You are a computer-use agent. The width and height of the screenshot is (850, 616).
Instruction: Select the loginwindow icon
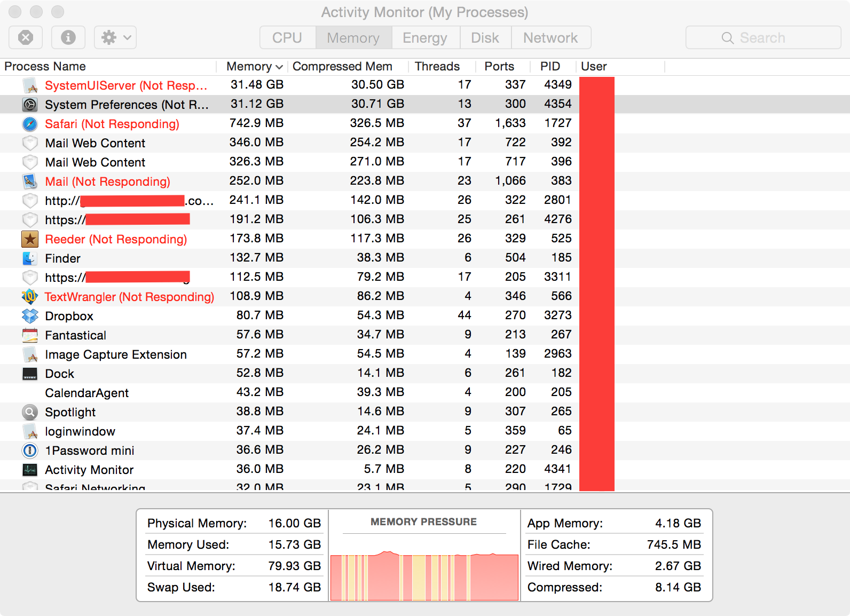[x=30, y=431]
